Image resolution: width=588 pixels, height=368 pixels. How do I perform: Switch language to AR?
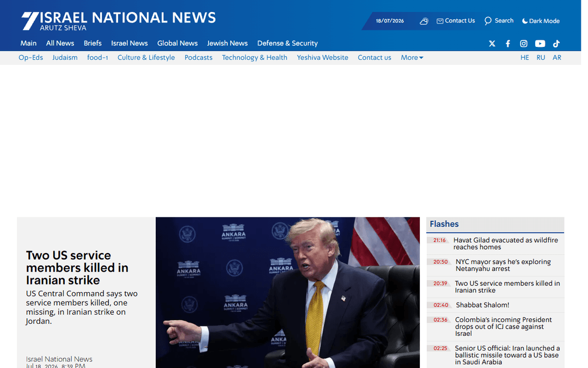pos(557,57)
